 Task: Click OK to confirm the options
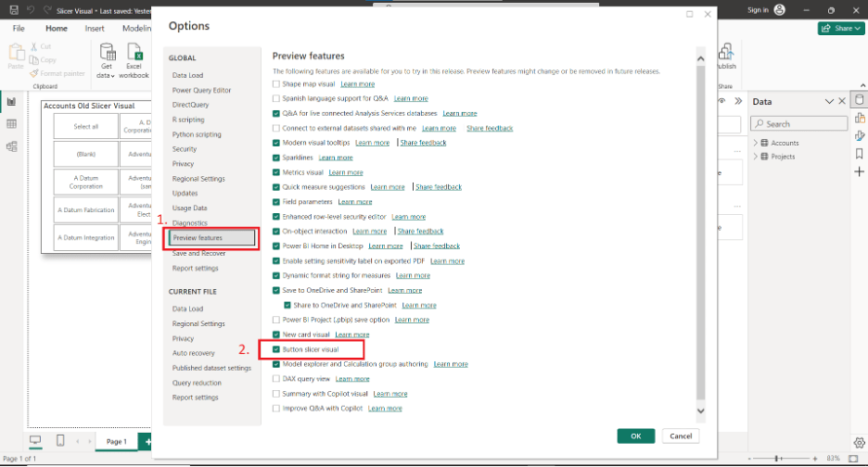[635, 435]
